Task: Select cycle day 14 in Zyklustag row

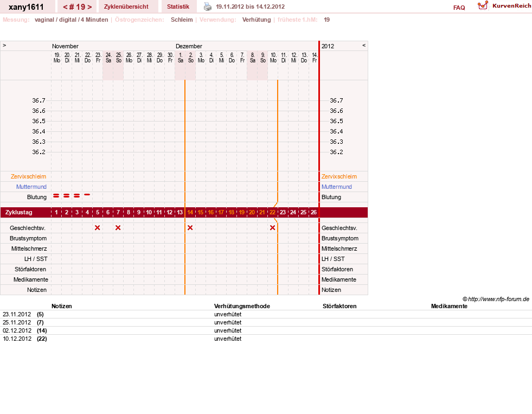Action: pos(190,213)
